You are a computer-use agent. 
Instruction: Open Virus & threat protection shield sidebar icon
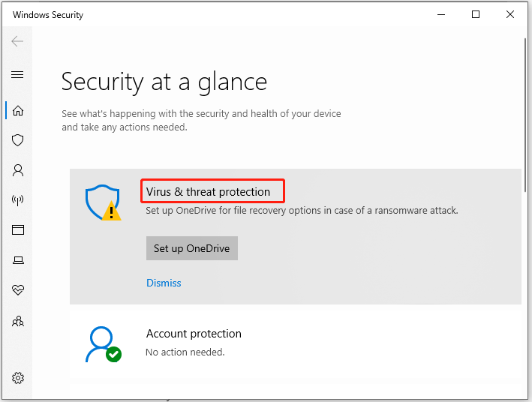[x=18, y=140]
